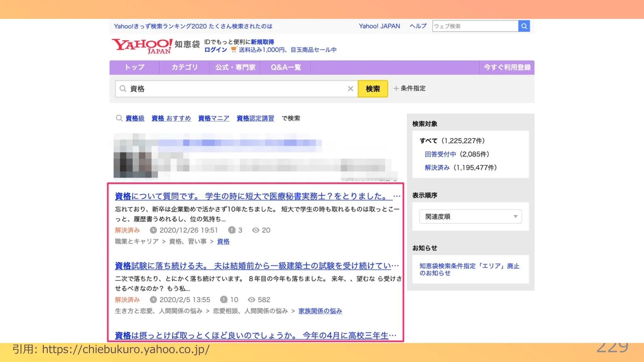Viewport: 644px width, 362px height.
Task: Click the magnifier icon inside the 資格 search box
Action: [123, 89]
